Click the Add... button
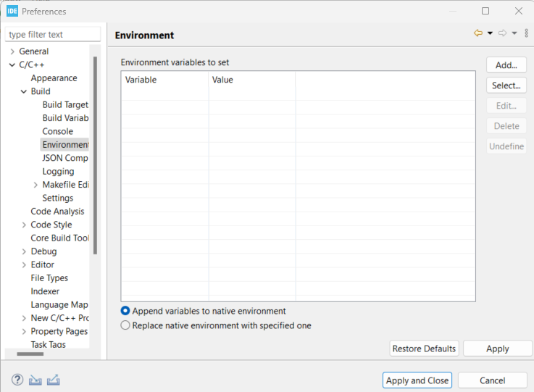 (506, 65)
